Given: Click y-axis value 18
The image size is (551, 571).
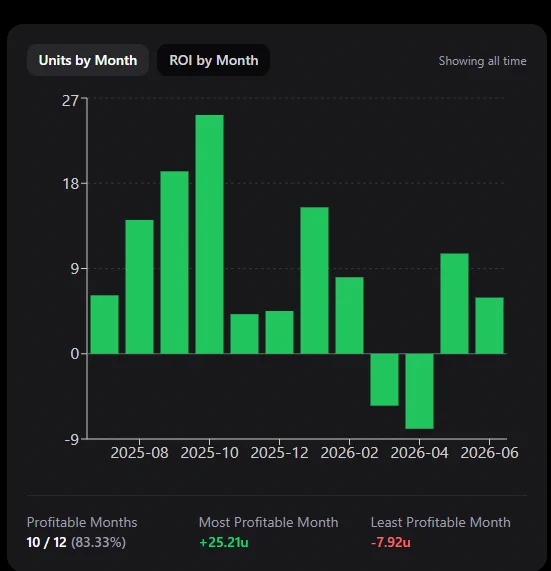Looking at the screenshot, I should coord(71,183).
